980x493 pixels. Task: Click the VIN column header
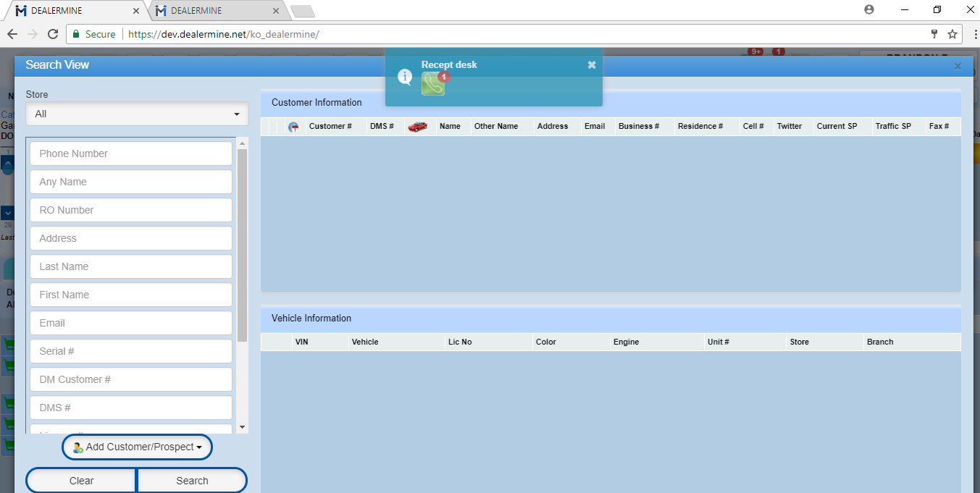click(x=302, y=342)
